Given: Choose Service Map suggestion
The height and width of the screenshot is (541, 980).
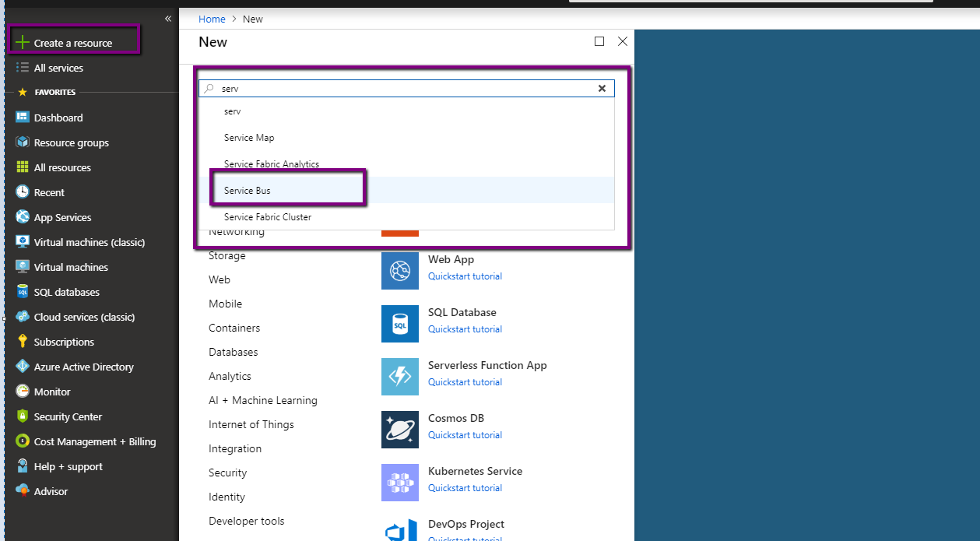Looking at the screenshot, I should click(x=249, y=138).
